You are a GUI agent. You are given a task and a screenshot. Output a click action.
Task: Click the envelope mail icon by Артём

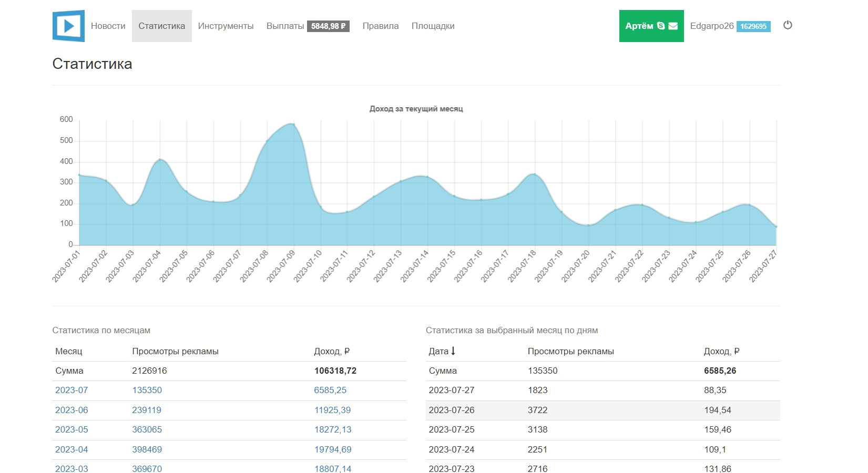673,26
